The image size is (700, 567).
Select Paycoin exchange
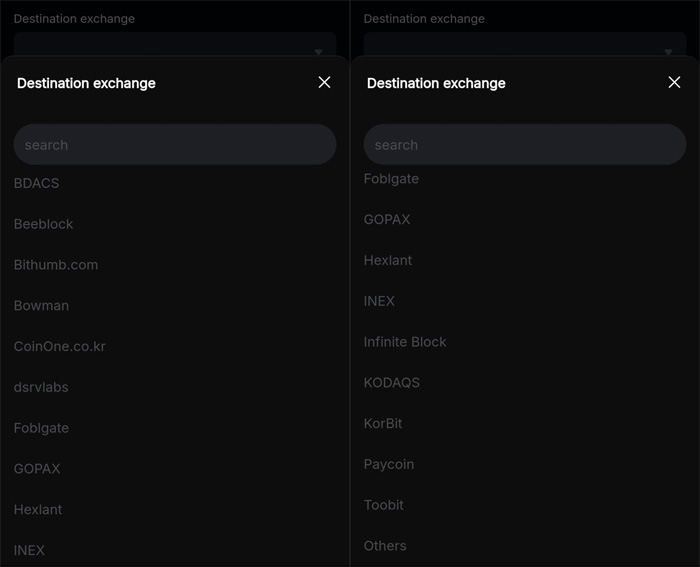(x=389, y=464)
